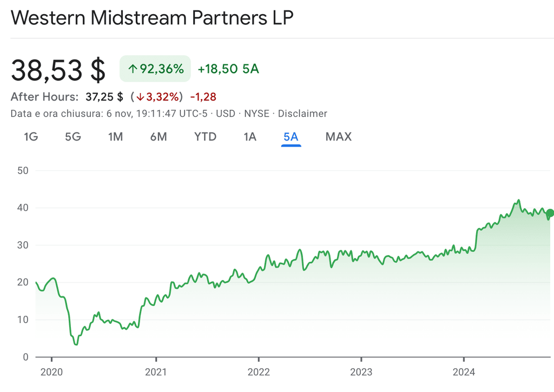
Task: Click the 2022 label on the time axis
Action: tap(259, 372)
